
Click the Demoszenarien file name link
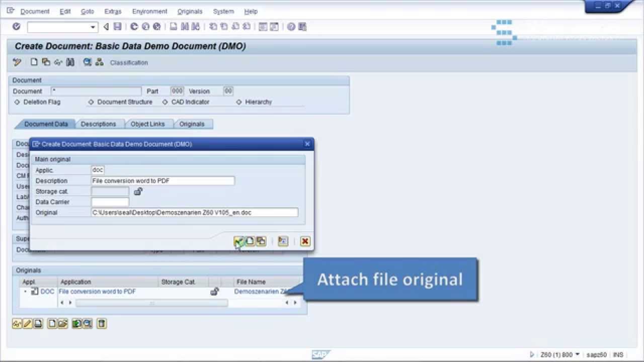(261, 291)
